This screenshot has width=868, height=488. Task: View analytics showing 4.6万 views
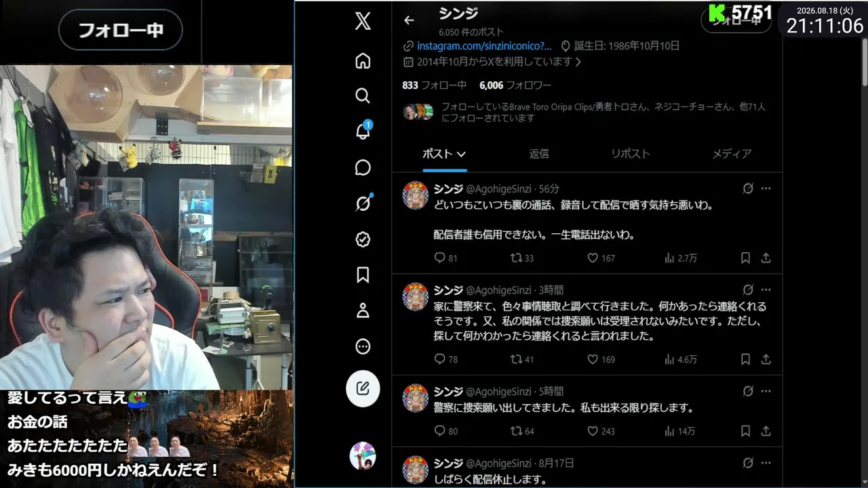tap(680, 359)
